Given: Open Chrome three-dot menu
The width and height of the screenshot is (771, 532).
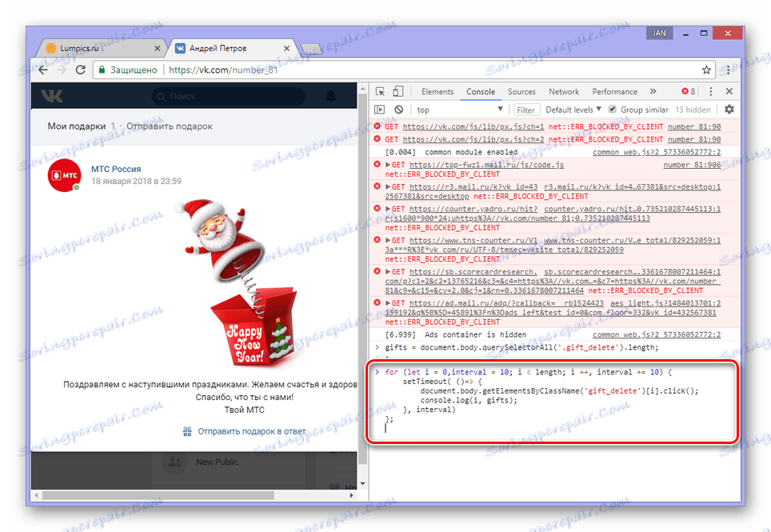Looking at the screenshot, I should (729, 70).
